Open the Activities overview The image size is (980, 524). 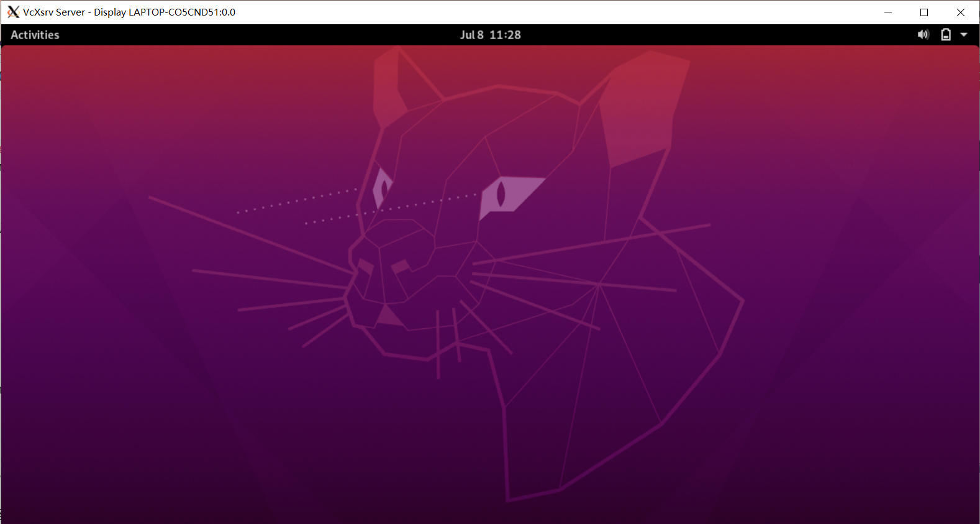pos(35,35)
